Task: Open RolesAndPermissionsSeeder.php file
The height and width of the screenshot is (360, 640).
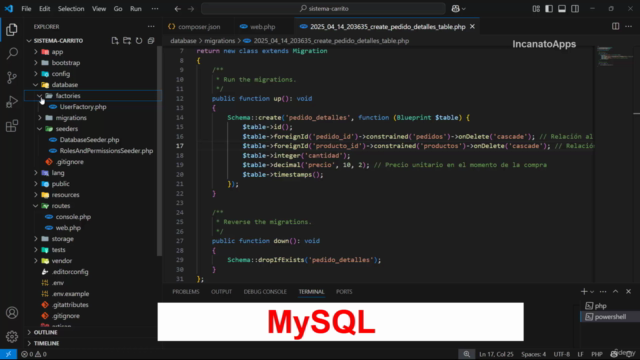Action: (x=106, y=151)
